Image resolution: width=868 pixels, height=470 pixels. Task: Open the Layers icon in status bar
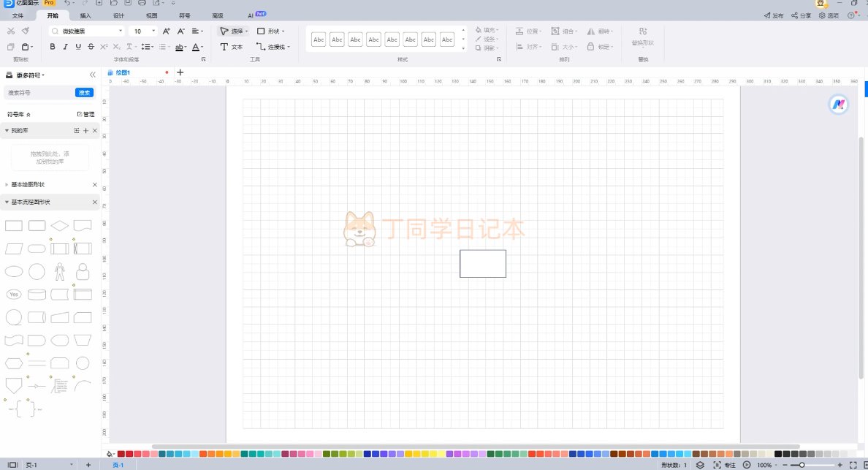[x=699, y=465]
